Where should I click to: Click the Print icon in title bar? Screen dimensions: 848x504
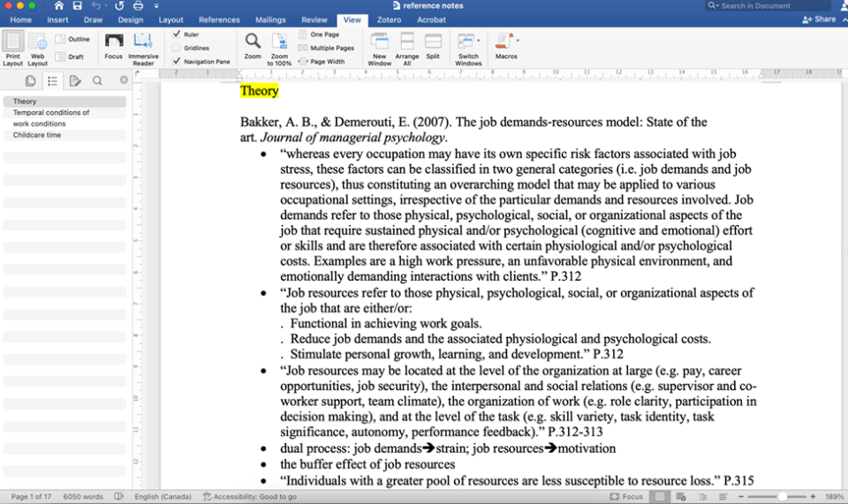[138, 6]
